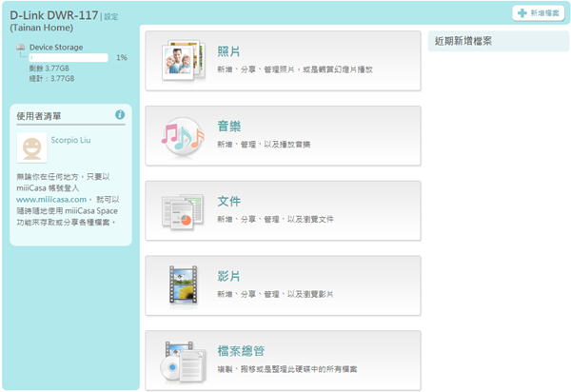Click the 1% storage usage value
Image resolution: width=571 pixels, height=392 pixels.
(122, 57)
